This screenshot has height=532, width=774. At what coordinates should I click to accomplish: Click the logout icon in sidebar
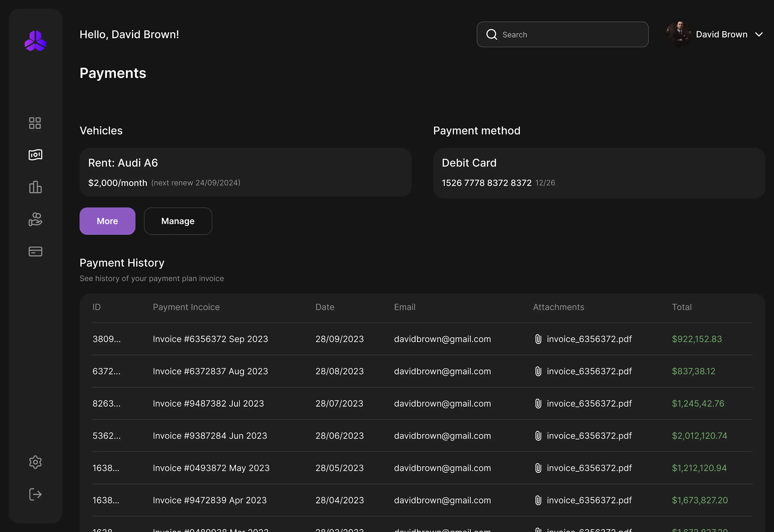pyautogui.click(x=35, y=494)
